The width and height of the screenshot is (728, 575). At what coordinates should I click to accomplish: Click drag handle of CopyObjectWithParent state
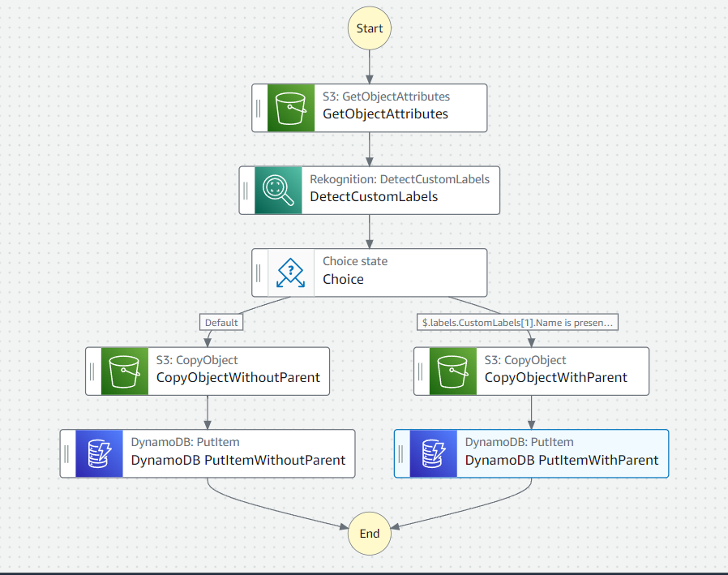(420, 371)
